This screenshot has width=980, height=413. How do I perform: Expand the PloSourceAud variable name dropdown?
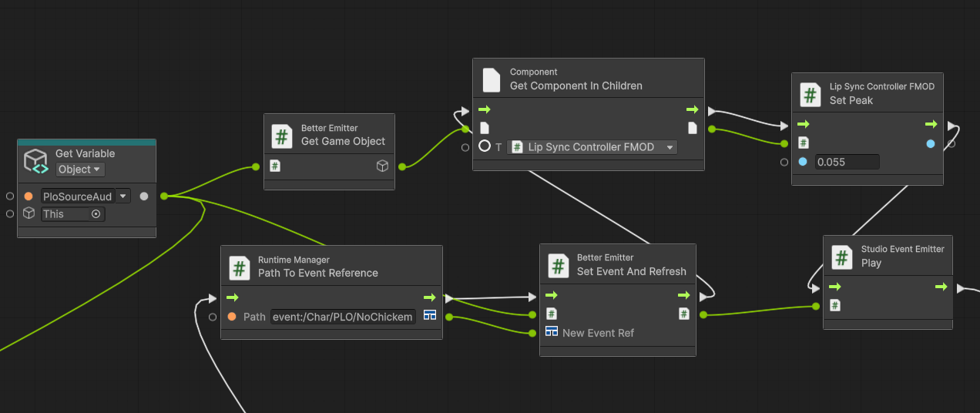pos(123,196)
